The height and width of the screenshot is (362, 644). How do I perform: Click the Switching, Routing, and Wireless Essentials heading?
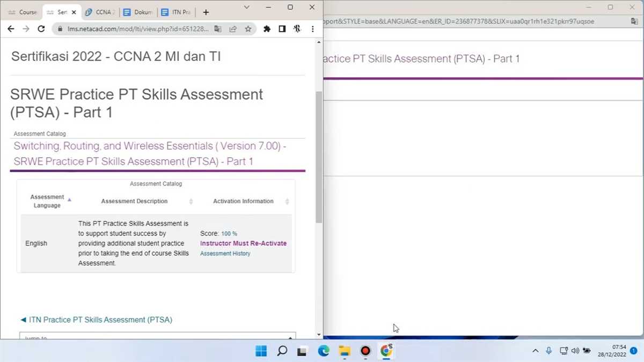(x=150, y=153)
